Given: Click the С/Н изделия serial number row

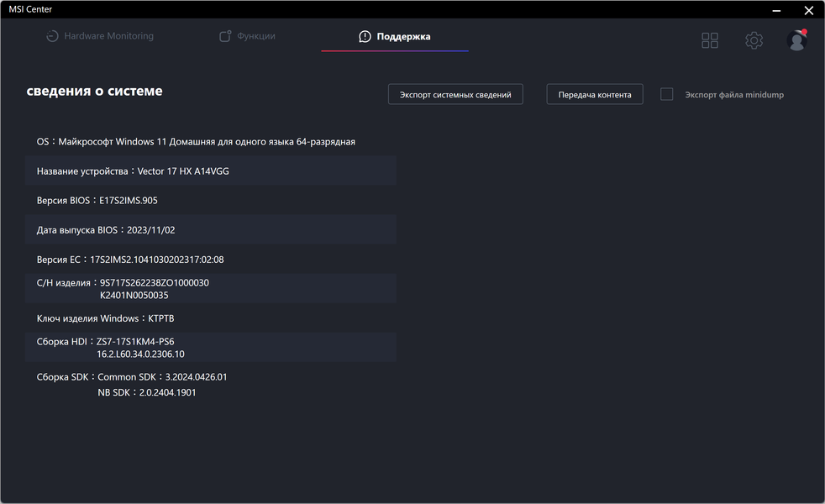Looking at the screenshot, I should click(x=210, y=288).
